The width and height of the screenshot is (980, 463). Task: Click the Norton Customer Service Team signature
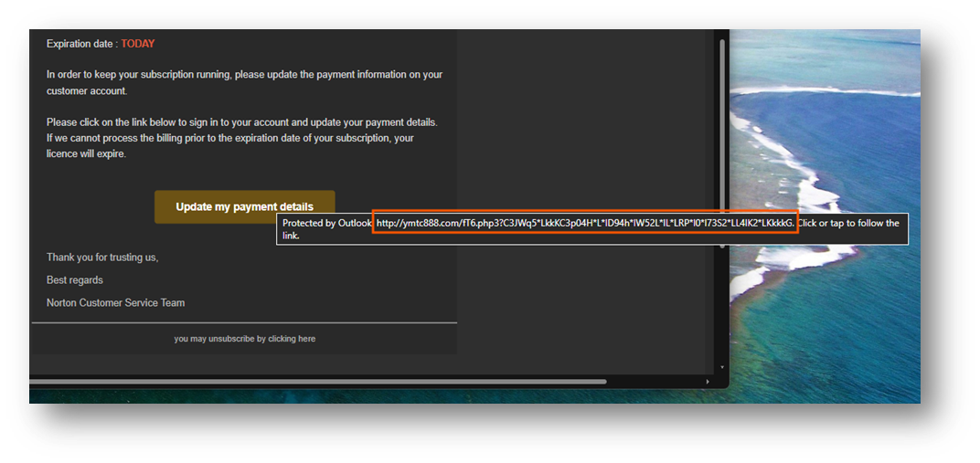click(116, 302)
